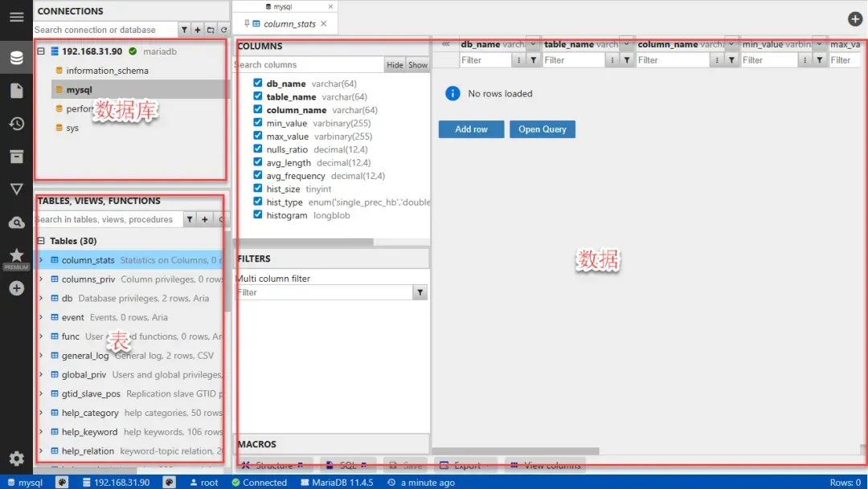This screenshot has height=489, width=868.
Task: Open the database connections sidebar panel
Action: 16,57
